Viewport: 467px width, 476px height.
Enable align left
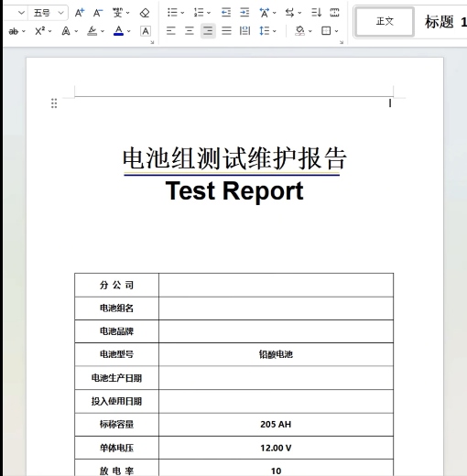tap(171, 31)
